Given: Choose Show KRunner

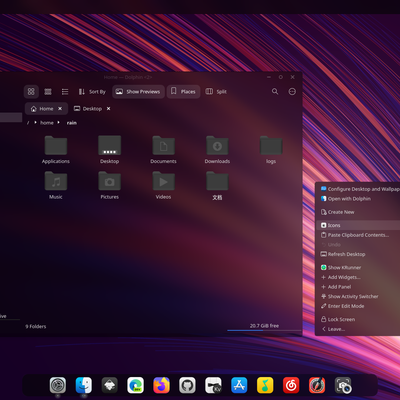Looking at the screenshot, I should pos(359,267).
